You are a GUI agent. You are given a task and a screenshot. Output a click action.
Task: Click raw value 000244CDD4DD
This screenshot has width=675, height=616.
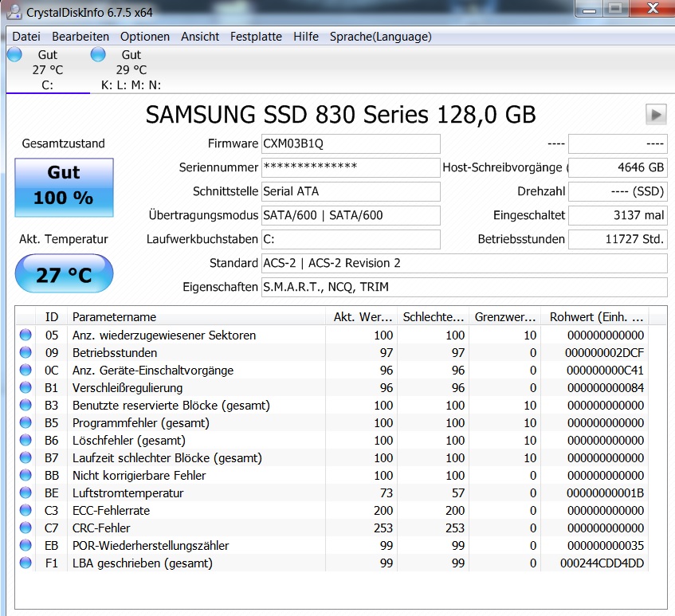[602, 563]
